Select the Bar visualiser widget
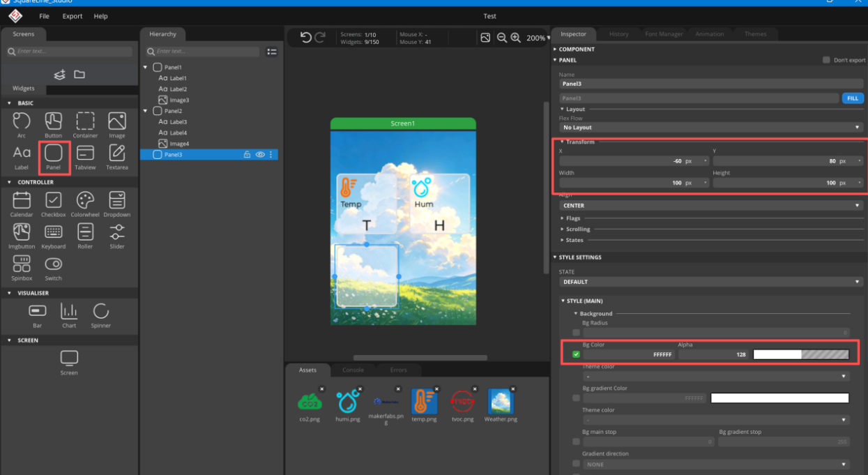868x475 pixels. 38,315
